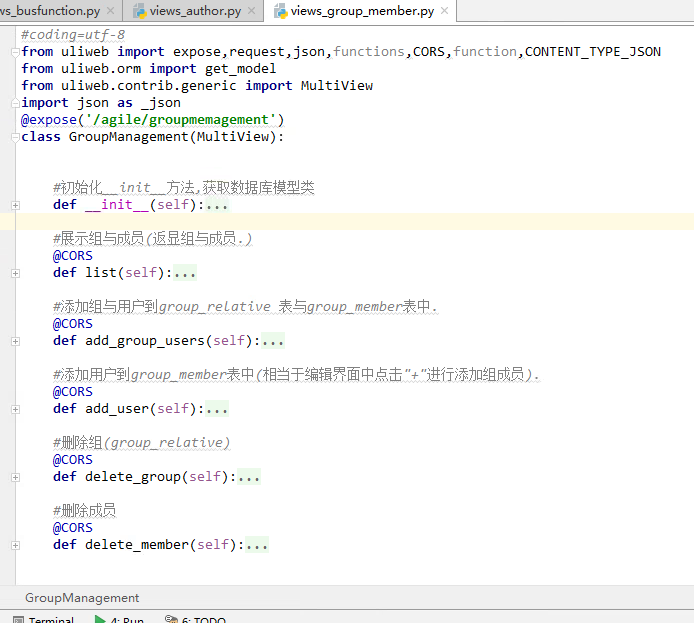
Task: Click folded ellipsis after delete_group(self):
Action: click(249, 477)
